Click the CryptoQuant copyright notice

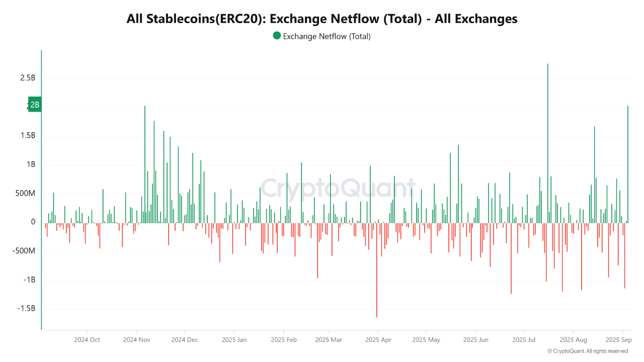click(x=587, y=351)
